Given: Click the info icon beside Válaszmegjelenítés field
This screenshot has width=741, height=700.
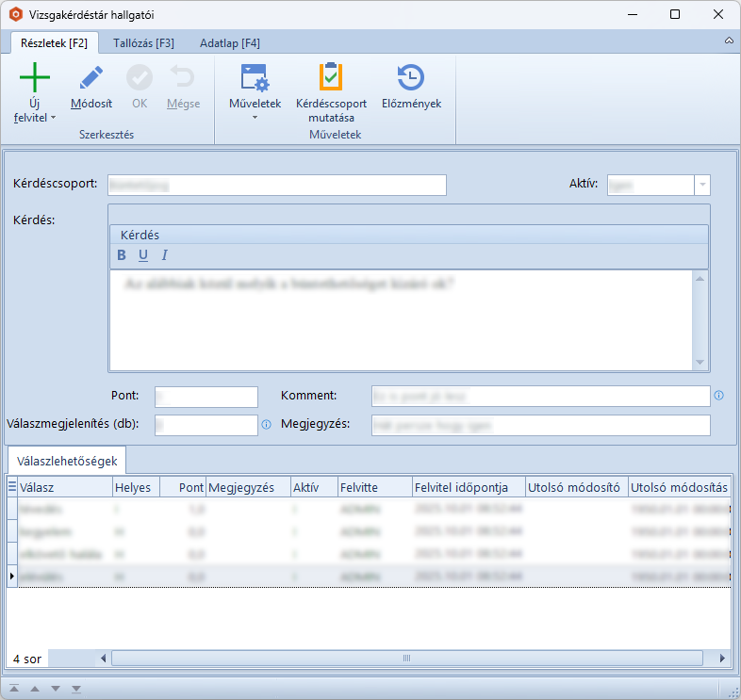Looking at the screenshot, I should click(x=266, y=425).
